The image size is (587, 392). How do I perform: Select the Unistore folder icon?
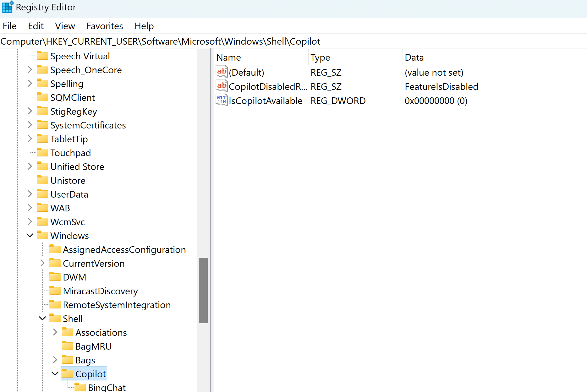[42, 180]
